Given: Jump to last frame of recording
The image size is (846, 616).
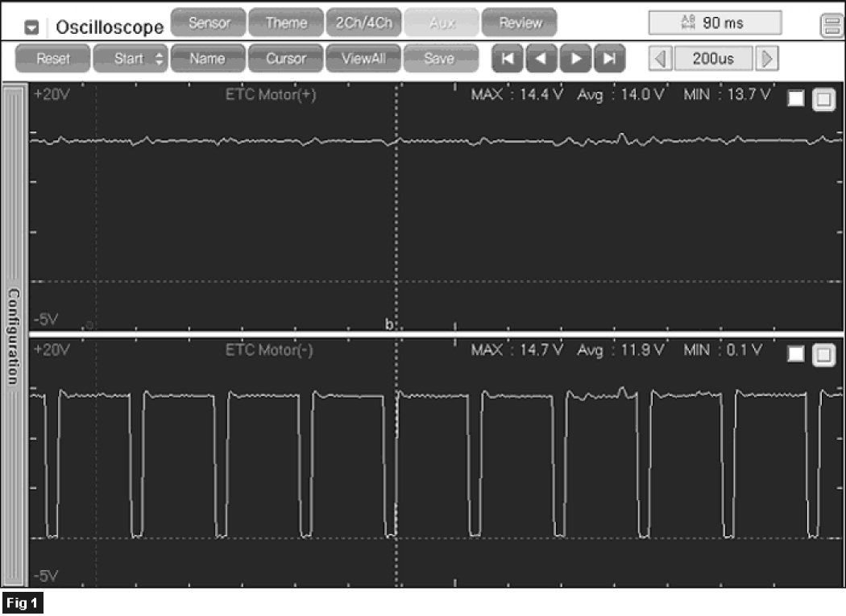Looking at the screenshot, I should [610, 59].
